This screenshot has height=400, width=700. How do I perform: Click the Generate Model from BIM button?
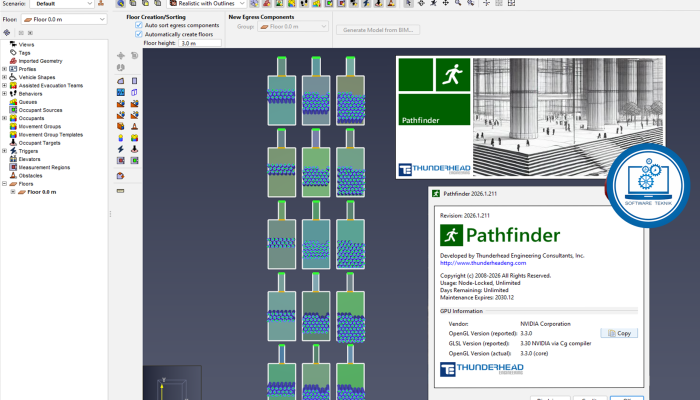pos(378,30)
